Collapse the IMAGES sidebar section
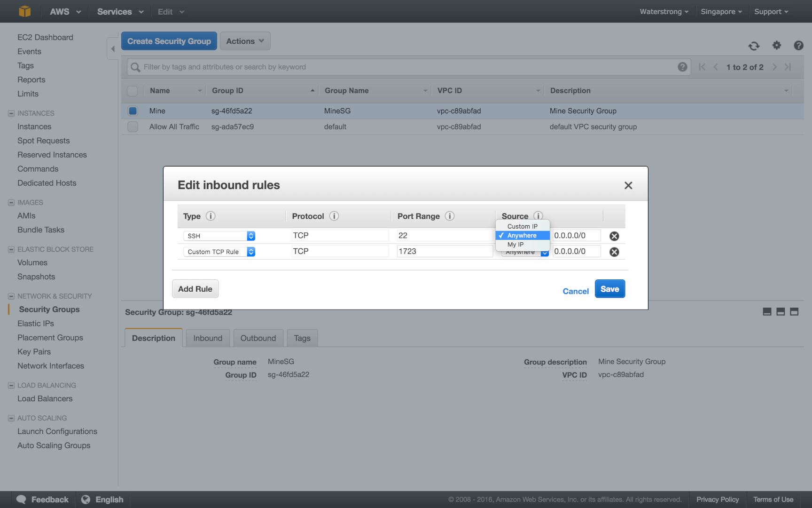The width and height of the screenshot is (812, 508). (x=11, y=203)
